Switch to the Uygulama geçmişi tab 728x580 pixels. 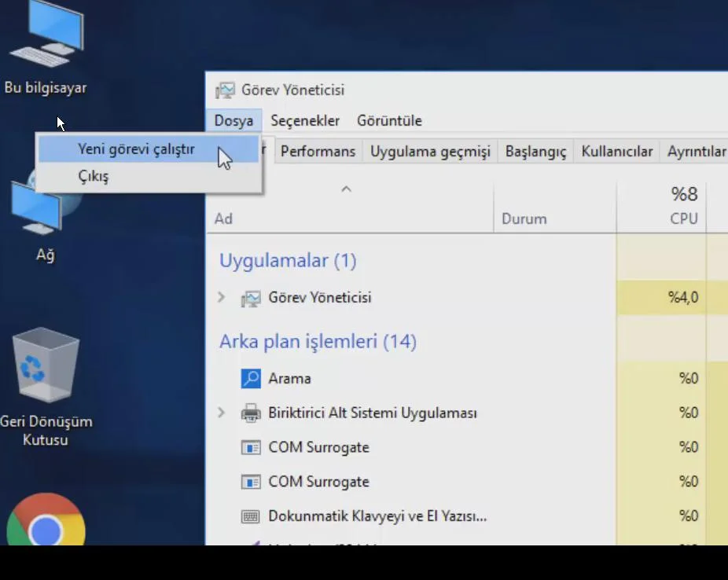pos(430,152)
